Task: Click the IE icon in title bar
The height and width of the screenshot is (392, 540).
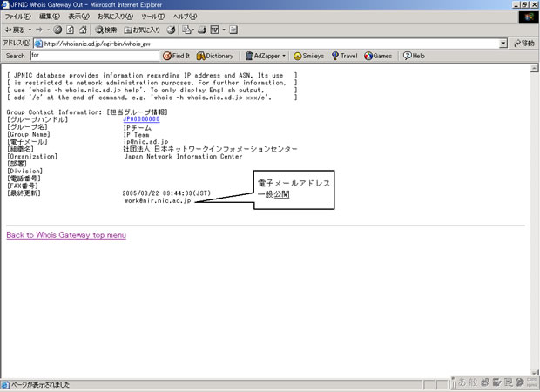Action: point(5,5)
